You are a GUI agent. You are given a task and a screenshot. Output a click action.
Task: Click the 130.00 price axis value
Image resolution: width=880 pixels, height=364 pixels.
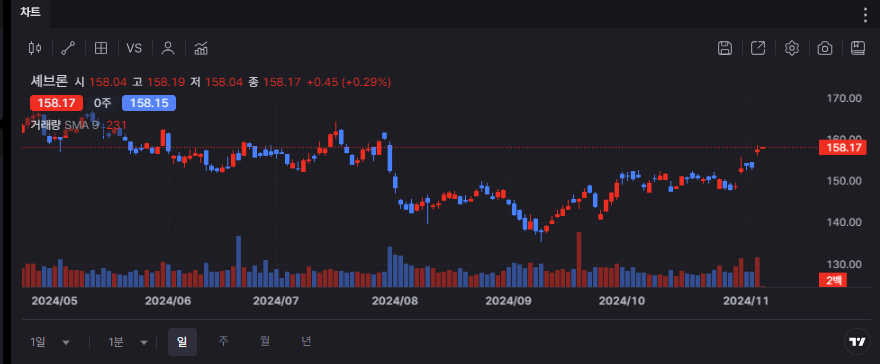tap(844, 264)
